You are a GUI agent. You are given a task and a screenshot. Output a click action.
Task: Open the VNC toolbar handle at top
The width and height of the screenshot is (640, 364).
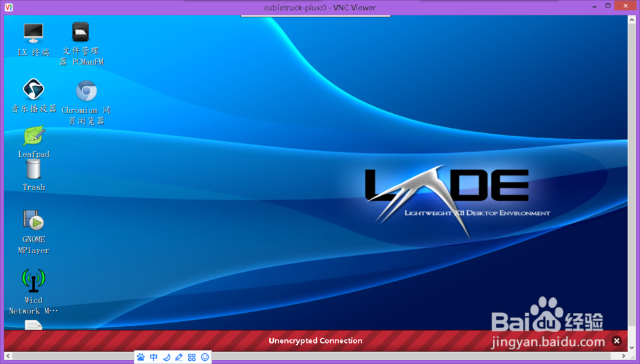coord(316,16)
